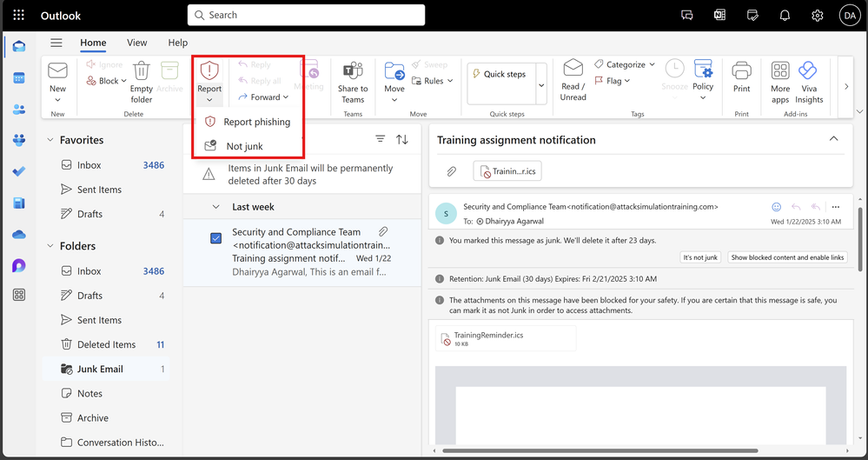Open the Rules dropdown
868x460 pixels.
(450, 81)
